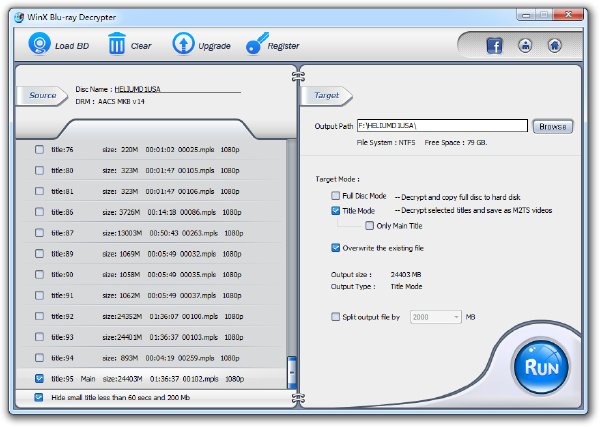600x427 pixels.
Task: Toggle Overwrite the existing file checkbox
Action: tap(335, 248)
